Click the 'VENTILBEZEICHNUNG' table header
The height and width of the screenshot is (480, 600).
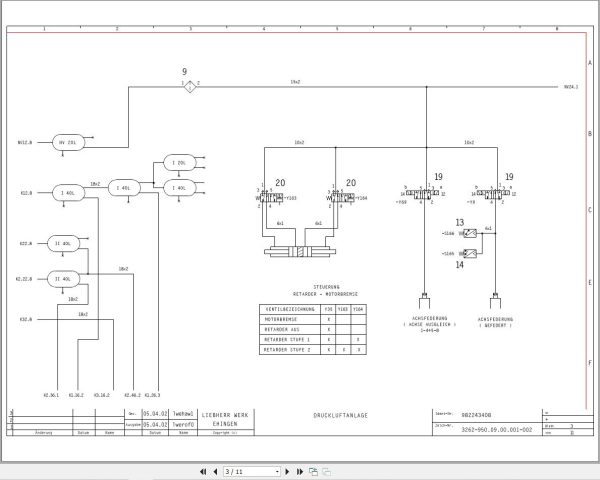pyautogui.click(x=290, y=309)
